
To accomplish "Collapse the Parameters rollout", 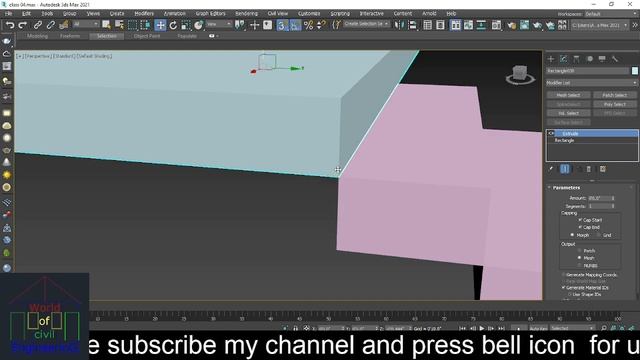I will pyautogui.click(x=566, y=188).
